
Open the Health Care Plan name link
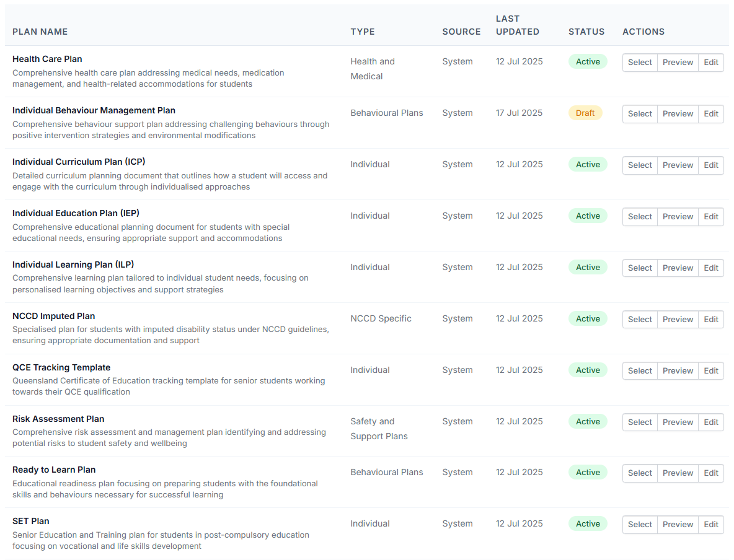[x=47, y=59]
